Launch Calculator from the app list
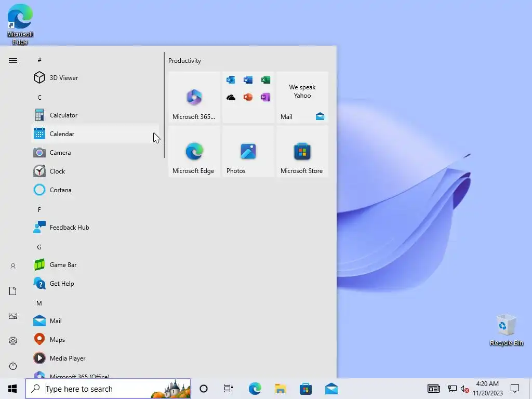Viewport: 532px width, 399px height. [x=95, y=115]
